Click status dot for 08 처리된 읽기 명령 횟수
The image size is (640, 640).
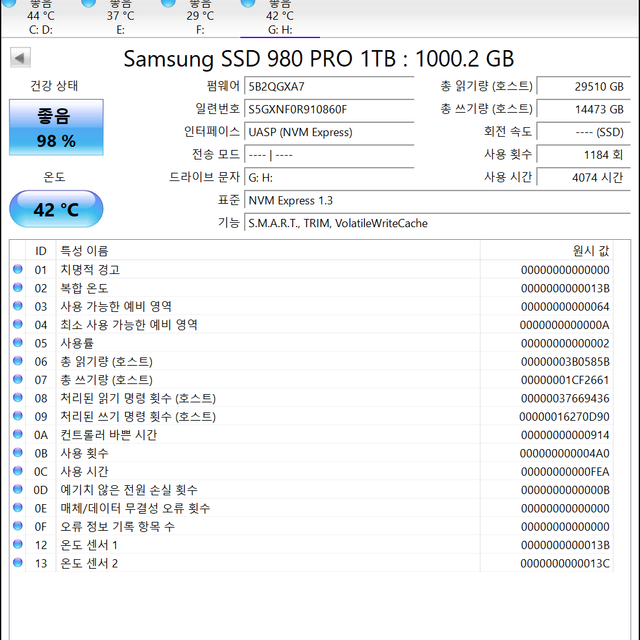[18, 398]
